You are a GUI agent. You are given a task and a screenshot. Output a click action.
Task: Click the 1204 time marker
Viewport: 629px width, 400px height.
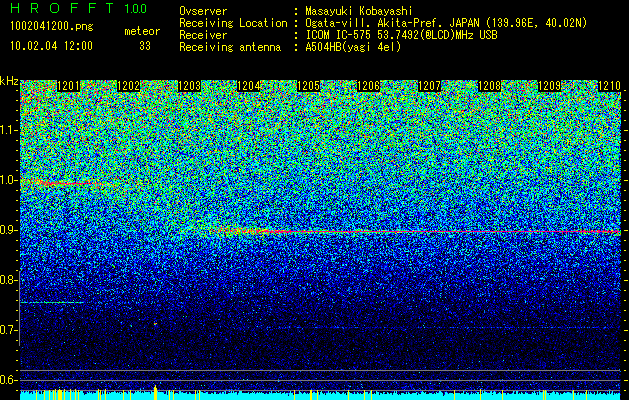(x=249, y=86)
